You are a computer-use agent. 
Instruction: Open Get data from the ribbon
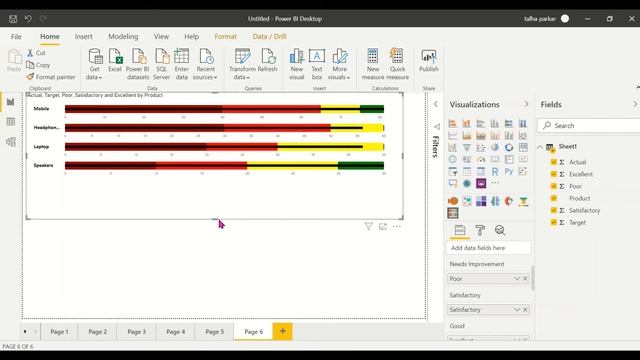point(94,64)
